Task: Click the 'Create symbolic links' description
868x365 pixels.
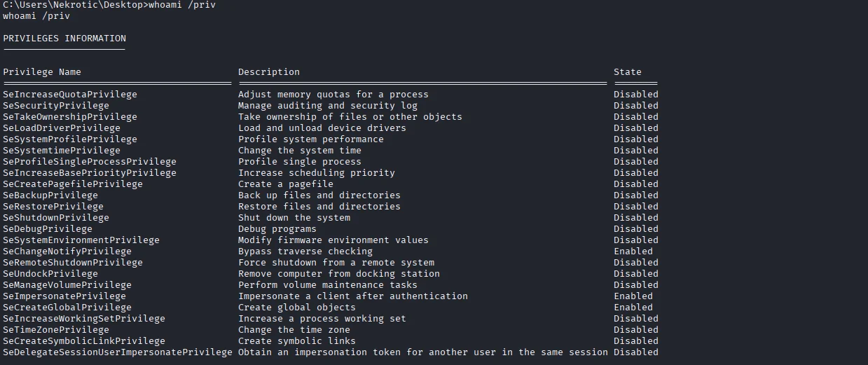Action: tap(296, 341)
